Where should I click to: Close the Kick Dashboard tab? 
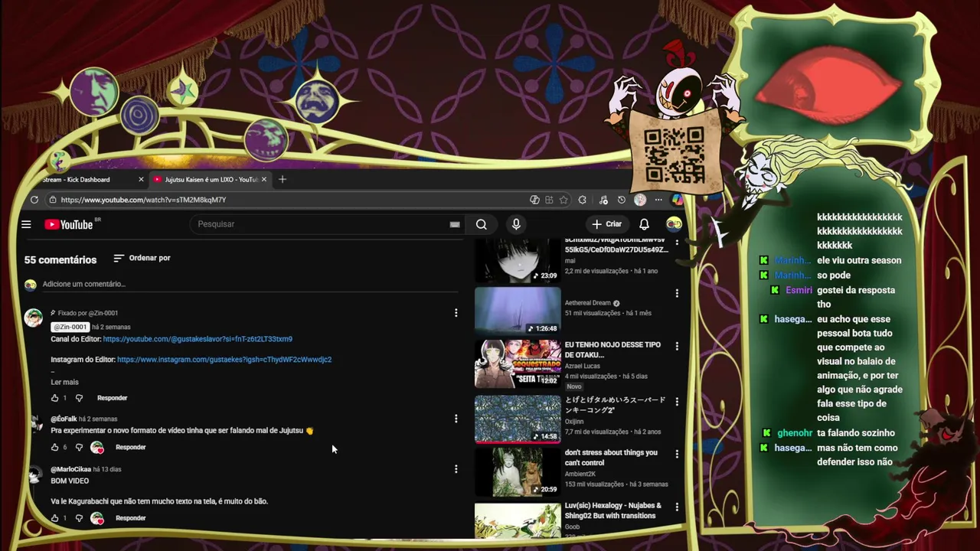coord(141,179)
